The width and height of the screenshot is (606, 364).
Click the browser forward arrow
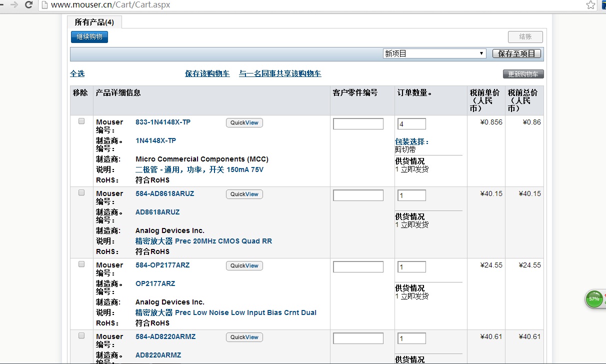(14, 5)
